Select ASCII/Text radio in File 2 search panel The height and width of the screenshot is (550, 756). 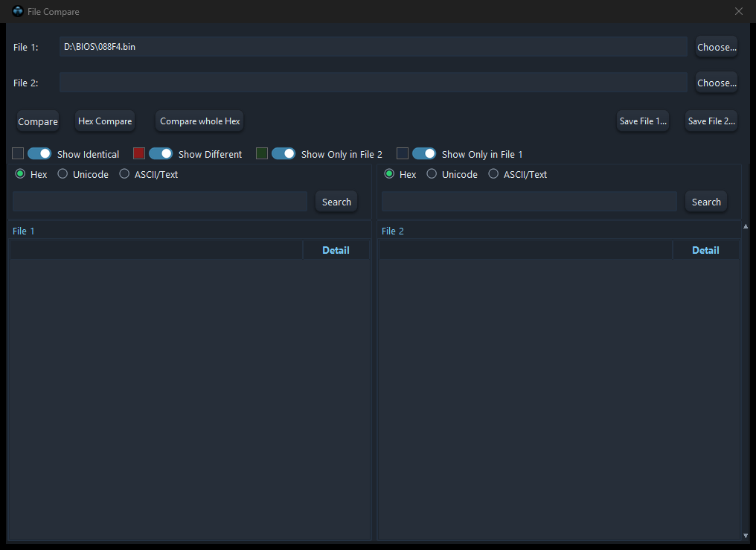(x=493, y=174)
